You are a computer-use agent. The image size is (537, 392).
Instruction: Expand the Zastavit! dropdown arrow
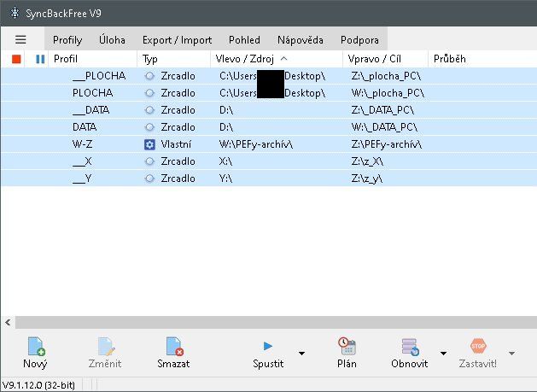pyautogui.click(x=511, y=354)
